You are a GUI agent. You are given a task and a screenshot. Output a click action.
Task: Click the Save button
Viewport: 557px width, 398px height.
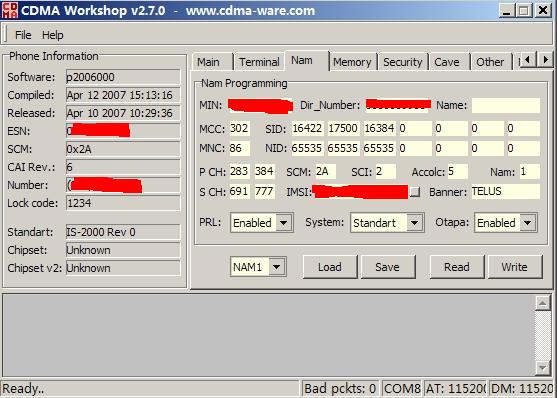click(x=388, y=267)
